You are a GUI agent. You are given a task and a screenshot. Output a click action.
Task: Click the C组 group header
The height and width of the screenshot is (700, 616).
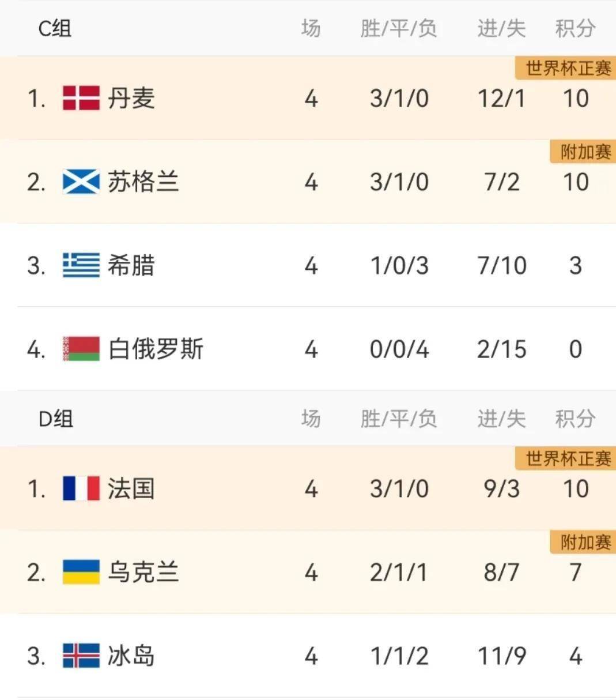(x=55, y=28)
